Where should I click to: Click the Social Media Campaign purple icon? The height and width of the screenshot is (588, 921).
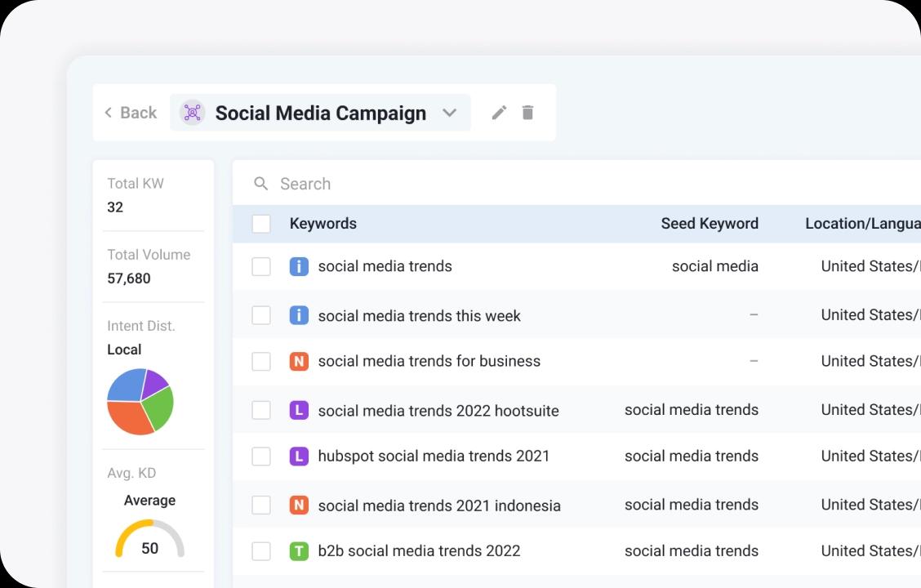(x=192, y=113)
